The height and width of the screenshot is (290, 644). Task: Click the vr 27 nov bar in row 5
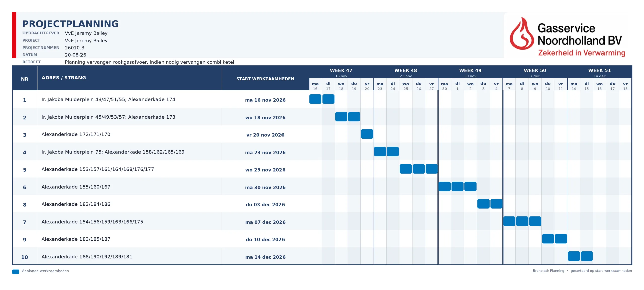point(432,169)
